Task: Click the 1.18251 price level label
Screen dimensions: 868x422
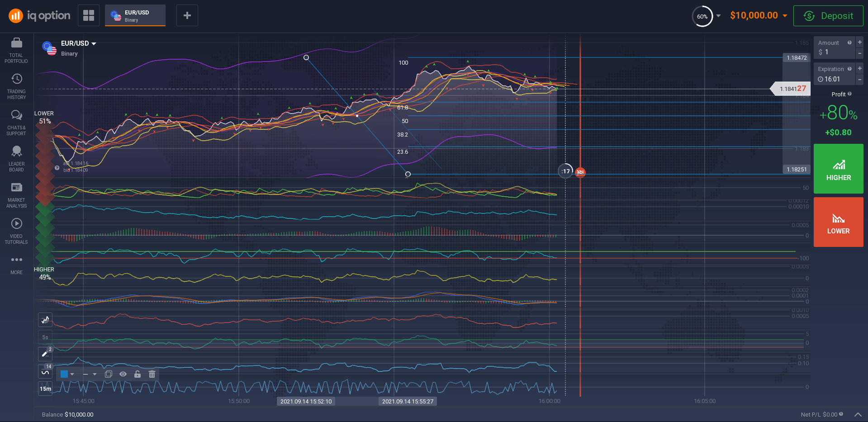Action: tap(797, 169)
